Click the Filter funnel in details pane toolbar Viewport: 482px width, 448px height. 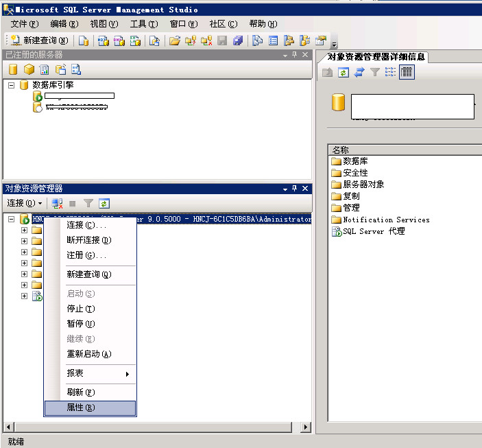[x=375, y=72]
